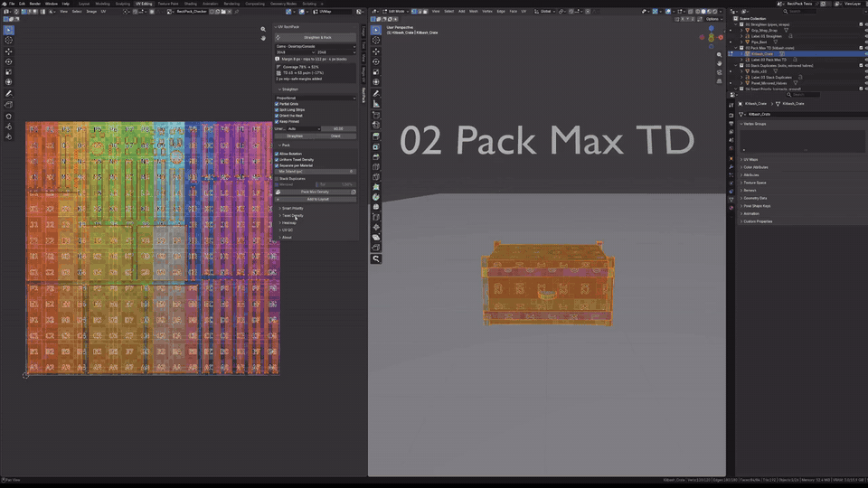Select the Cursor tool in UV editor toolbar
868x488 pixels.
click(8, 41)
